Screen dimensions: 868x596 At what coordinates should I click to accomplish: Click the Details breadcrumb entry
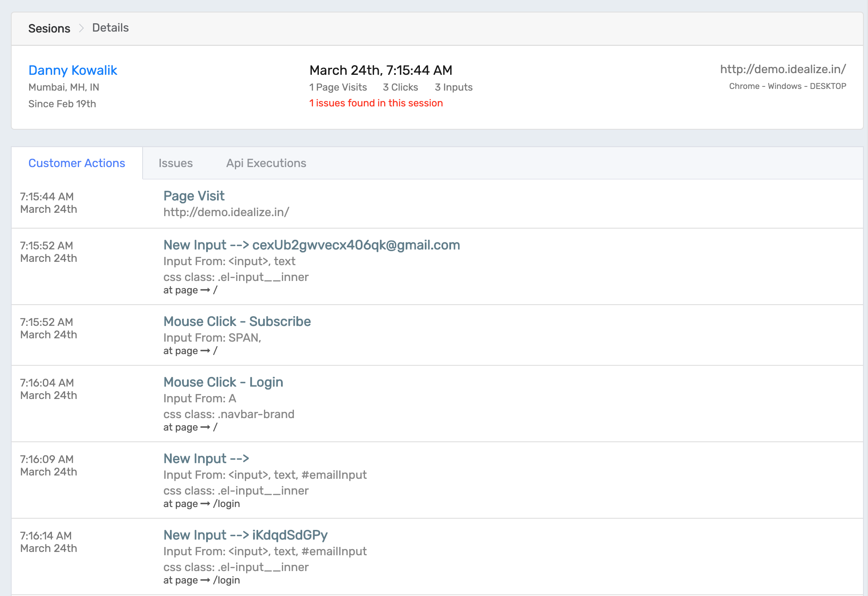(x=110, y=27)
